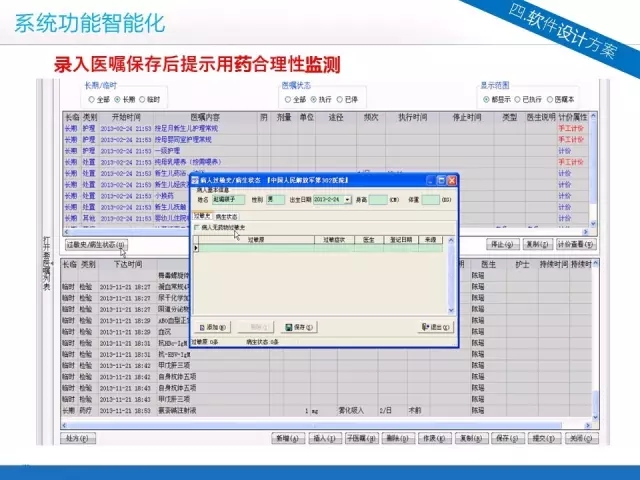The height and width of the screenshot is (480, 640).
Task: Click the 过敏史/病生状态 button
Action: click(x=96, y=244)
